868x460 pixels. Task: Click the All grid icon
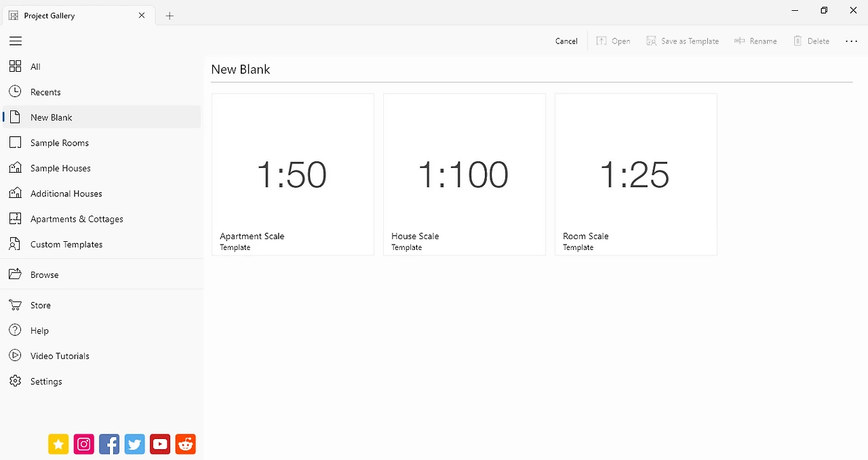[x=15, y=66]
